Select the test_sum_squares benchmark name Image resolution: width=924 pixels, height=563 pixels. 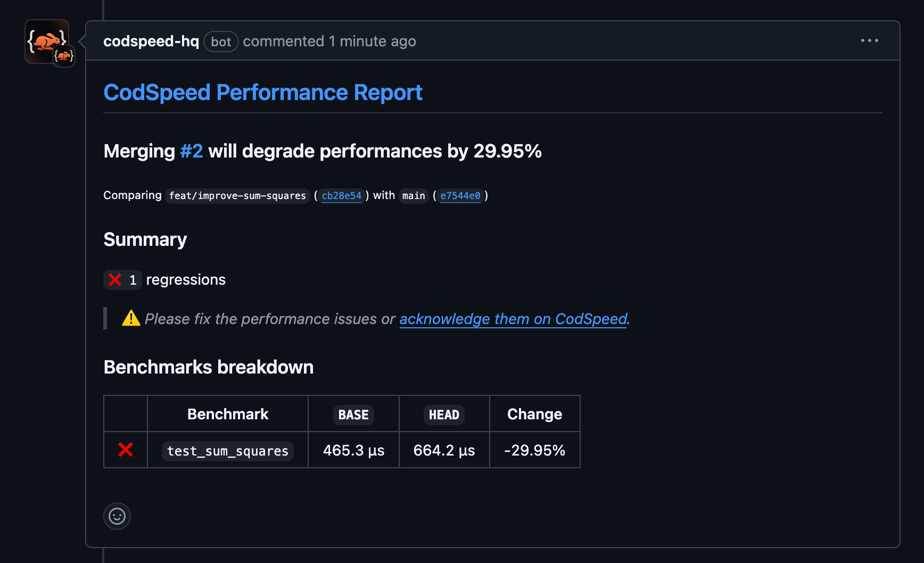(x=227, y=450)
